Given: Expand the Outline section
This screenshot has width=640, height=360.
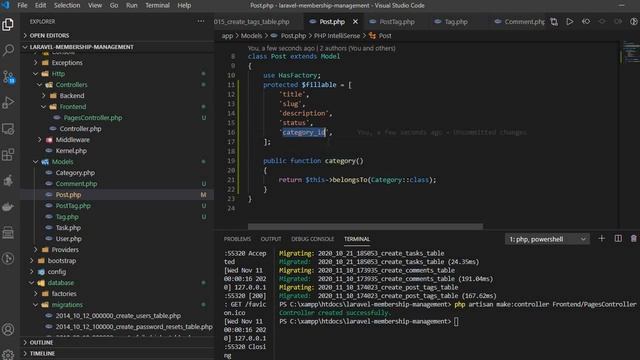Looking at the screenshot, I should pos(118,342).
